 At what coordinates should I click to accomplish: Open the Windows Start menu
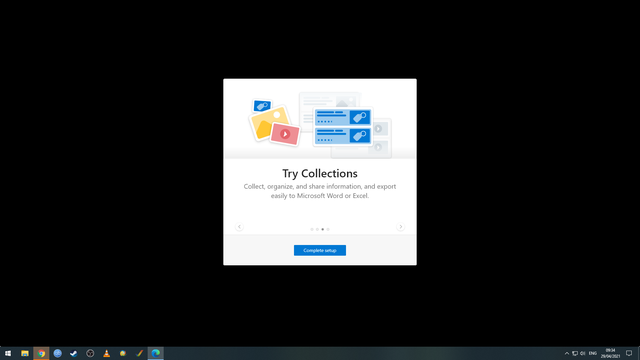click(x=8, y=353)
